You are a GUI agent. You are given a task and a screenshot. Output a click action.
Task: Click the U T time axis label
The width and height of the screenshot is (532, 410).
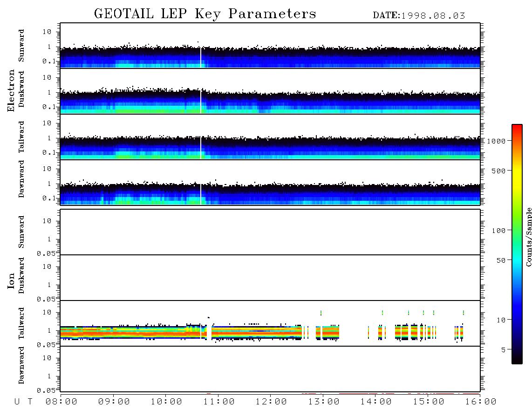click(23, 402)
